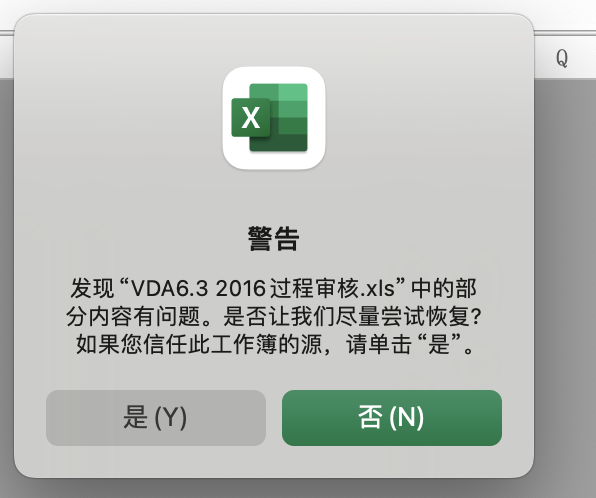
Task: Click the white X letter on Excel logo
Action: click(250, 117)
